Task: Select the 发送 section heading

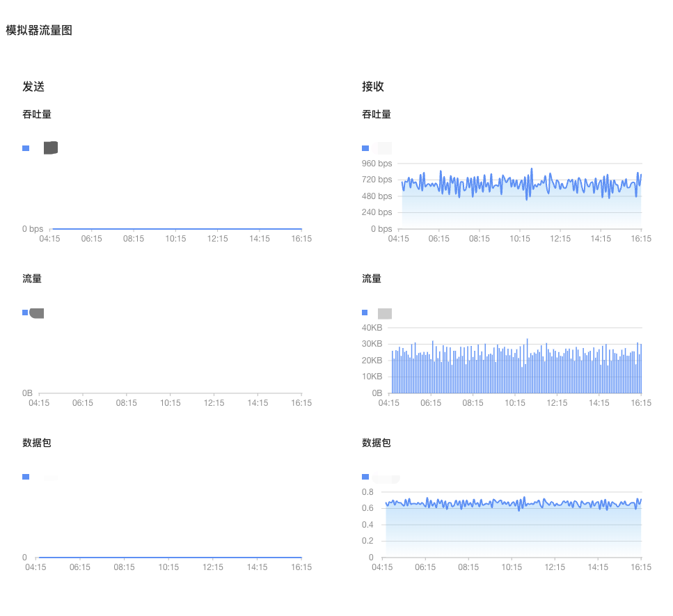Action: (33, 86)
